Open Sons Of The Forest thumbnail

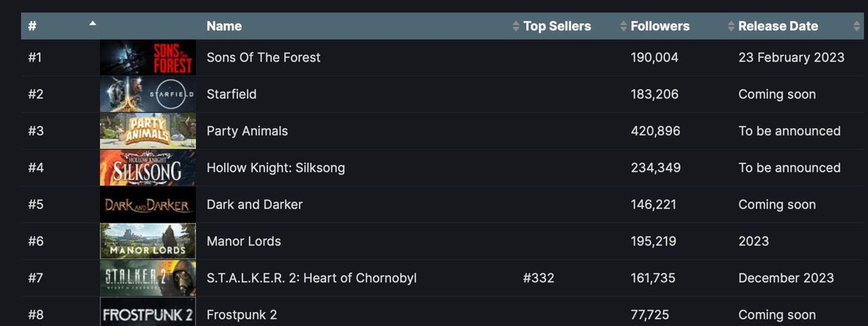tap(148, 57)
